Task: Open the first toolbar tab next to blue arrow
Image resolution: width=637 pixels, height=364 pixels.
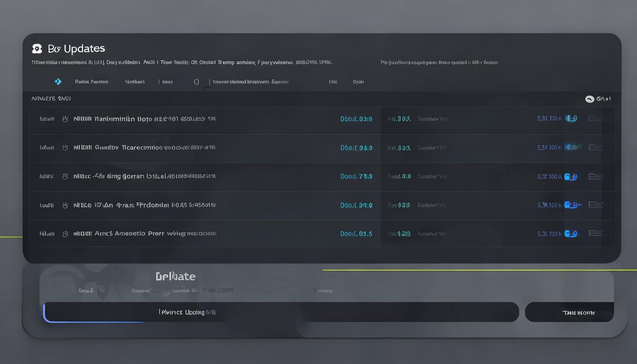Action: tap(91, 82)
